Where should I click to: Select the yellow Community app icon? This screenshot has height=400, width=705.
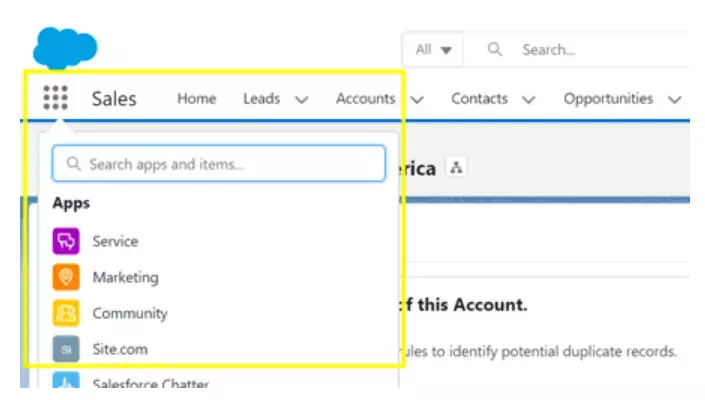pyautogui.click(x=66, y=313)
